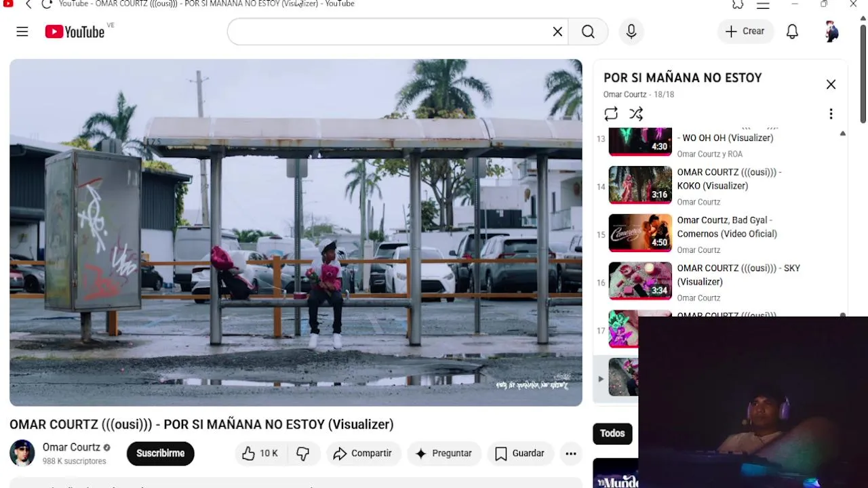Close the POR SI MAÑANA NO ESTOY playlist panel
This screenshot has height=488, width=868.
coord(831,85)
